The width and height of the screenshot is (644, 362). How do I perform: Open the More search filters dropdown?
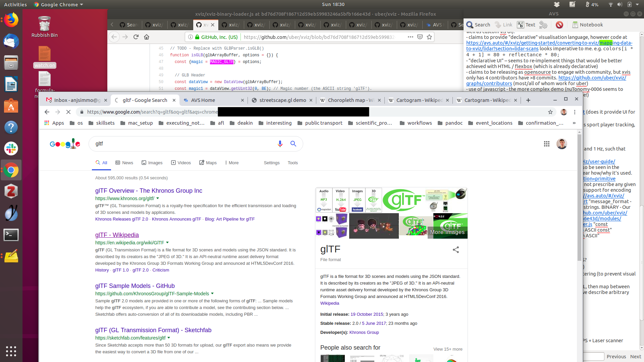point(231,163)
